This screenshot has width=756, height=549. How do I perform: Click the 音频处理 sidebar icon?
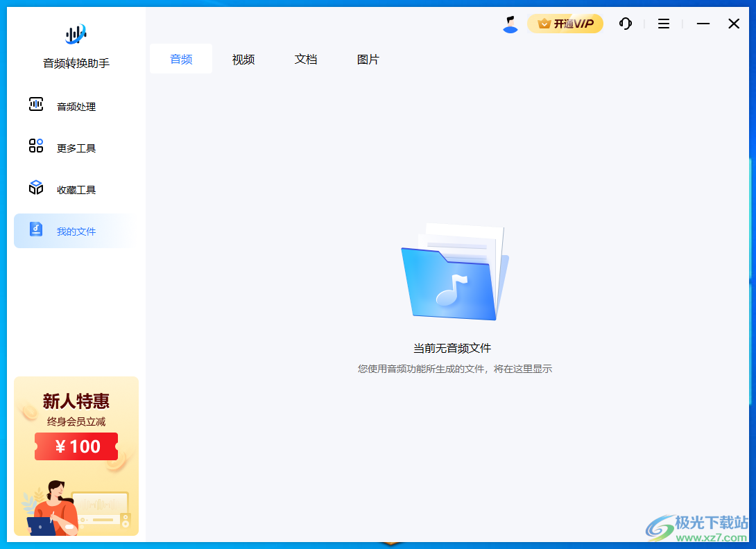pyautogui.click(x=36, y=104)
